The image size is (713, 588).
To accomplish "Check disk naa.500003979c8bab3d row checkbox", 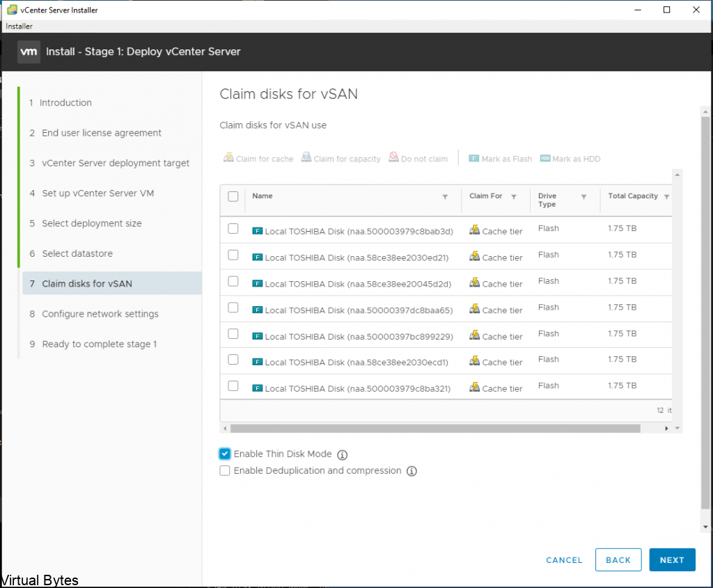I will point(233,228).
